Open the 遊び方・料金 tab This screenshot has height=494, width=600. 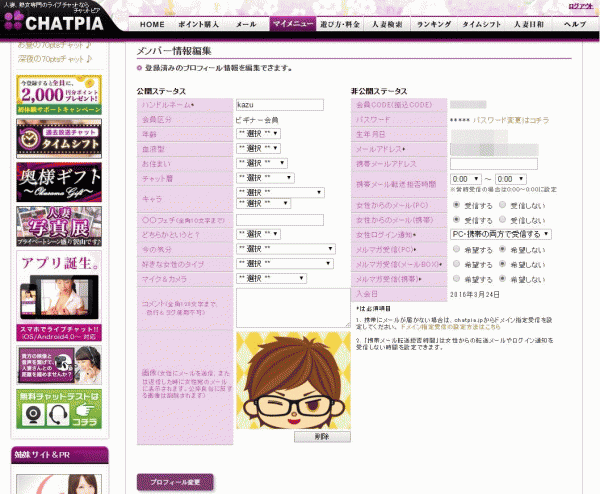(x=340, y=24)
